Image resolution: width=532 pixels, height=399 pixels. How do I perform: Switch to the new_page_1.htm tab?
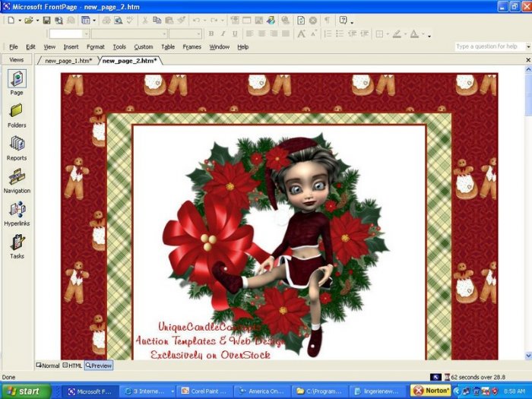68,61
